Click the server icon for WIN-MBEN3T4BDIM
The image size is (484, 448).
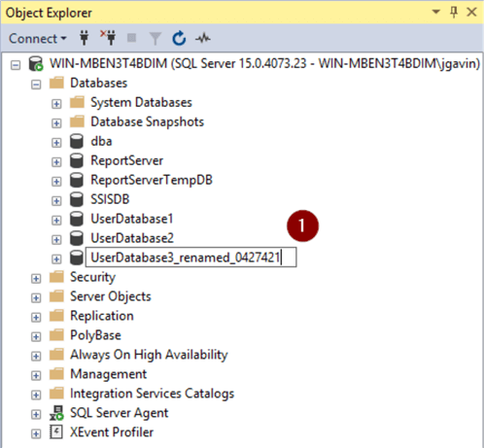(x=36, y=63)
